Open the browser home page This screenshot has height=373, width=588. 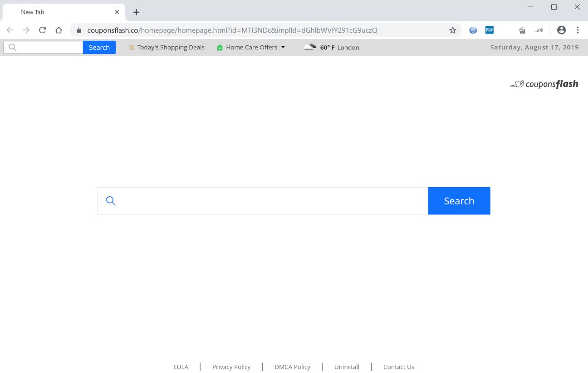coord(59,30)
